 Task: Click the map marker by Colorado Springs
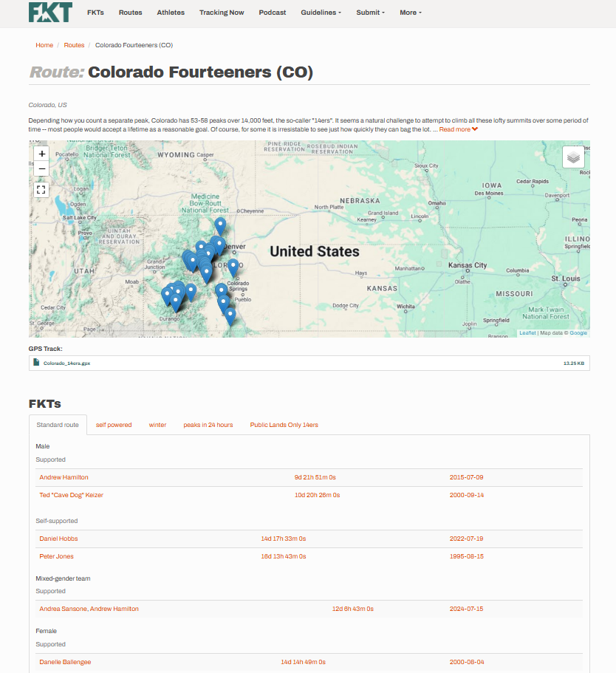point(233,267)
